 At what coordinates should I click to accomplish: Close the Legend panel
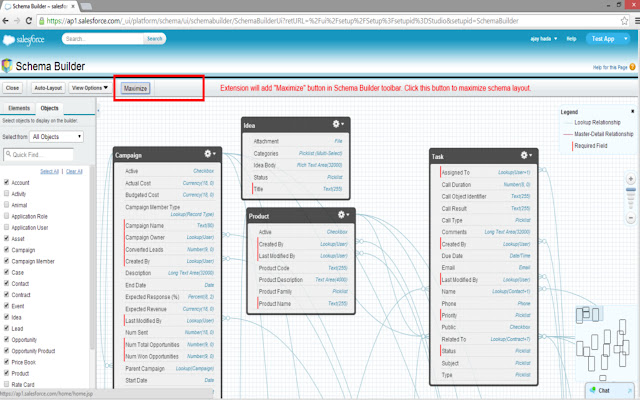coord(633,111)
